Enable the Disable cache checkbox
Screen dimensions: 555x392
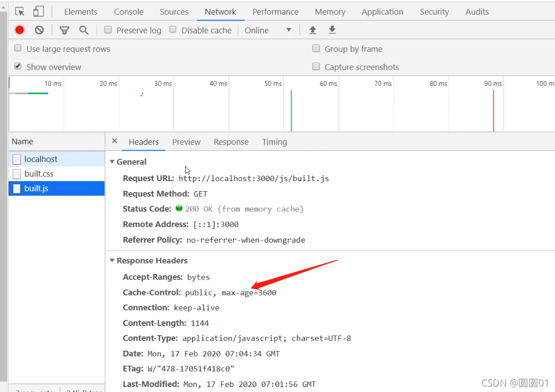pos(173,30)
